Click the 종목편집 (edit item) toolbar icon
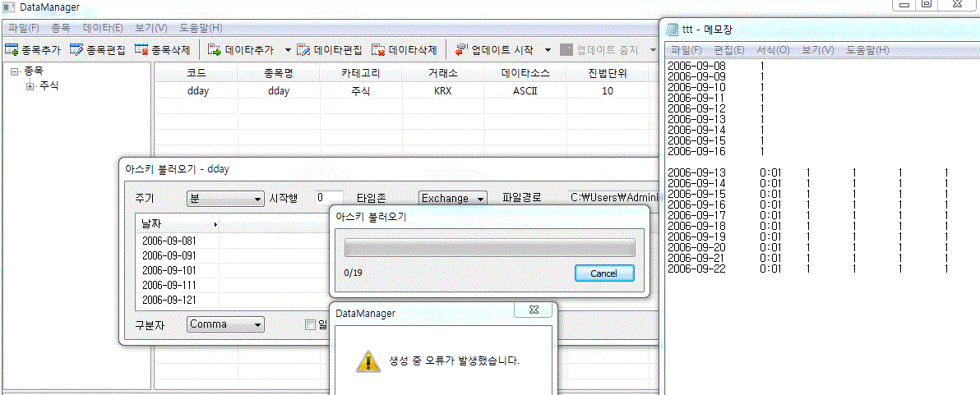980x395 pixels. point(76,50)
